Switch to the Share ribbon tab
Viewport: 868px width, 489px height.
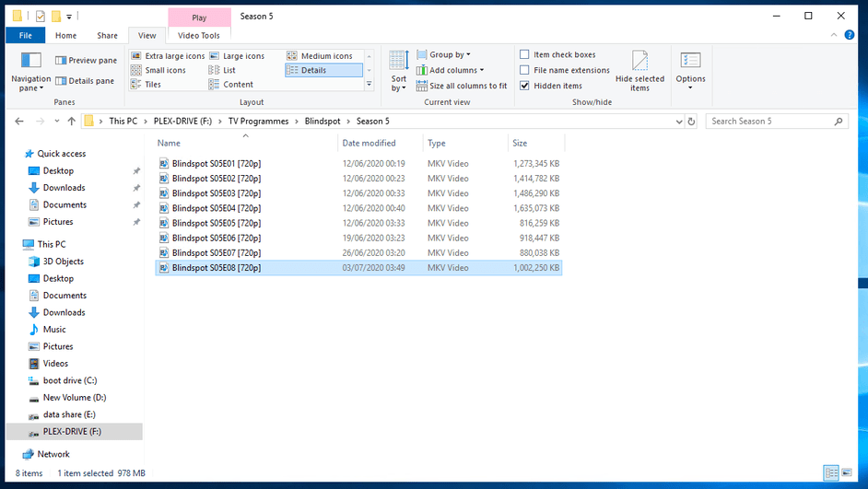coord(108,35)
